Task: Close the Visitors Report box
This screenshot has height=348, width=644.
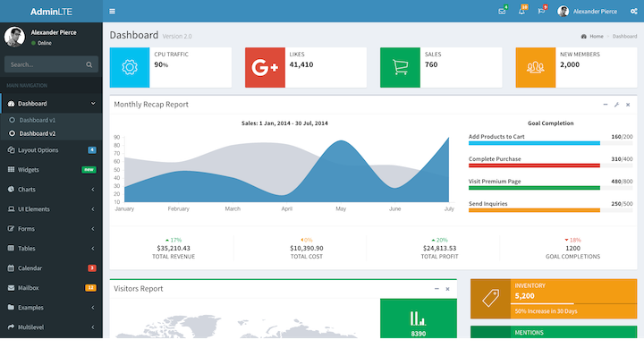Action: (448, 289)
